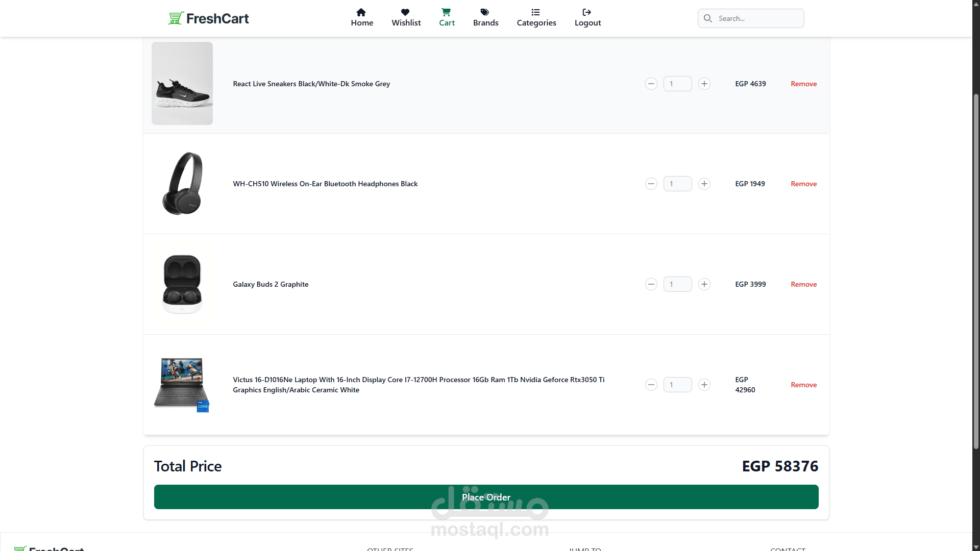
Task: Decrease quantity of Victus laptop
Action: 651,385
